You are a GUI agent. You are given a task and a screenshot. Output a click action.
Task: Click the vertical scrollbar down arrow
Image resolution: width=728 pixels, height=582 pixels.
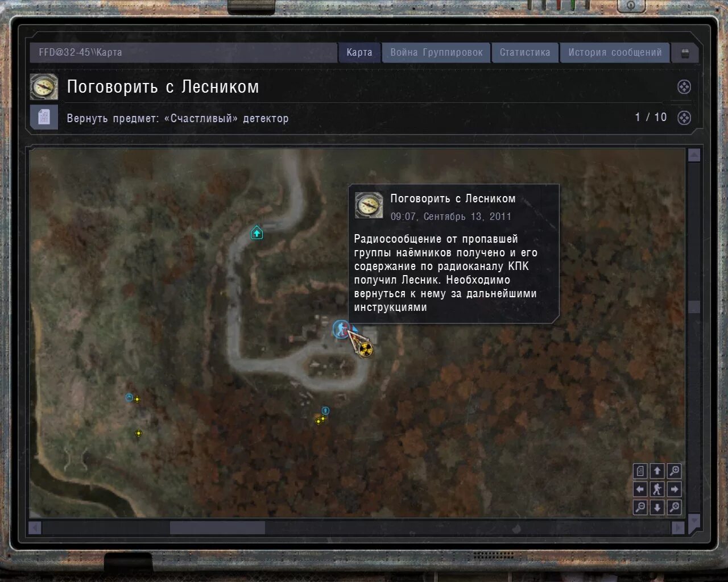point(694,522)
